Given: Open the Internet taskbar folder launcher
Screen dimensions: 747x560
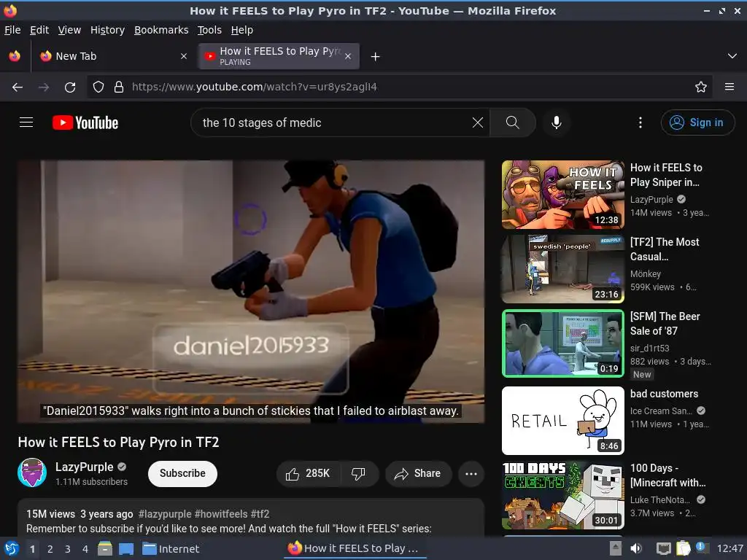Looking at the screenshot, I should pyautogui.click(x=171, y=548).
